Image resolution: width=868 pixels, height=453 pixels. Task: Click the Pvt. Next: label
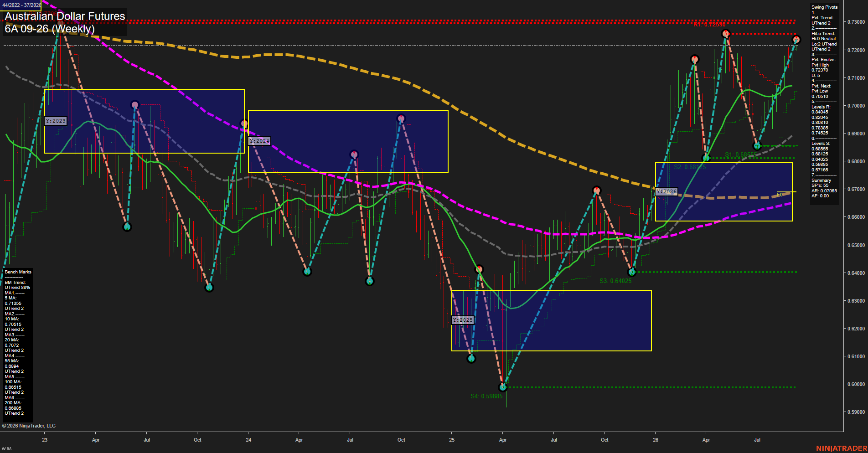point(821,86)
